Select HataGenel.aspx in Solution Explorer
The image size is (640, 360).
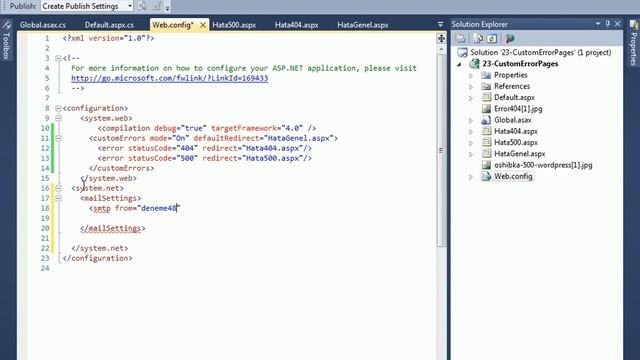[520, 154]
